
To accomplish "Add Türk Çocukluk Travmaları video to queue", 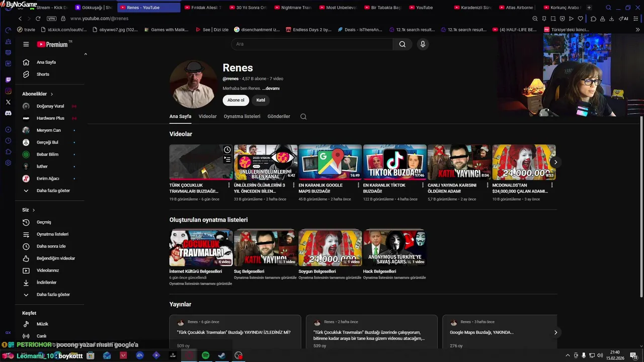I will pos(227,159).
